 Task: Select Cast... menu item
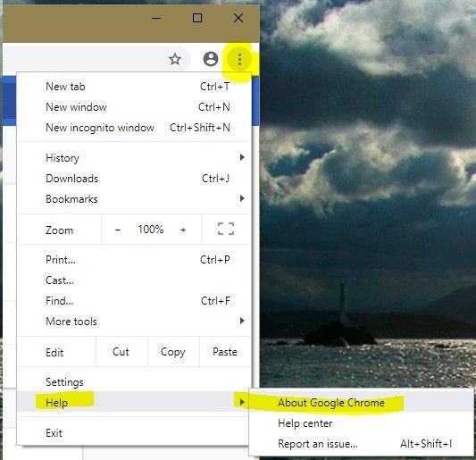tap(135, 280)
